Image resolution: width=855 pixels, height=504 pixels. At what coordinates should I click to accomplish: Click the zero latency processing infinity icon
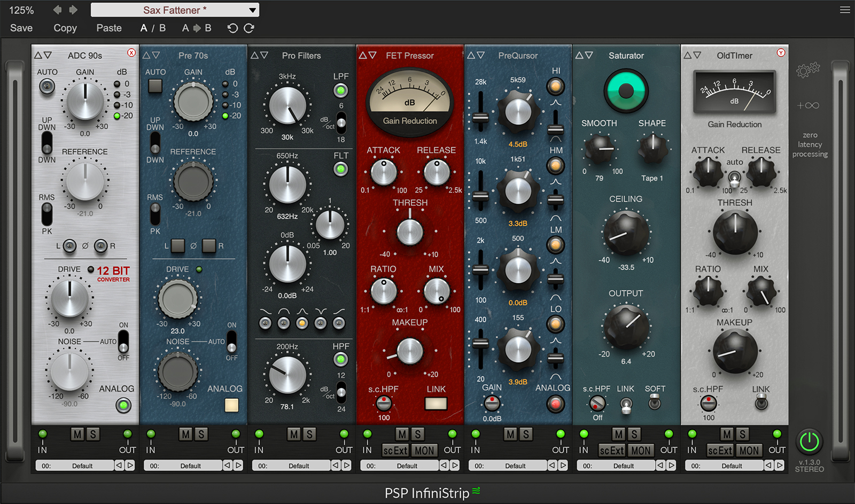[x=809, y=105]
